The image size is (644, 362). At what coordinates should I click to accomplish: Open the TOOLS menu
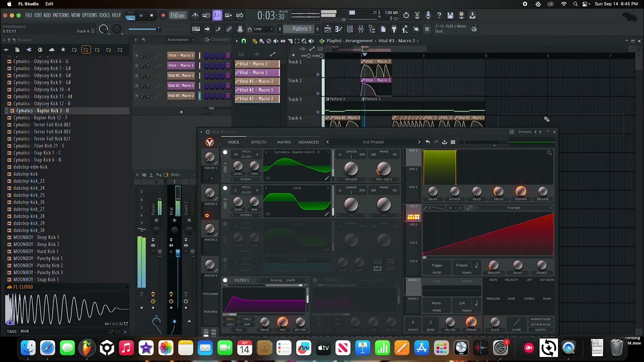pos(104,16)
